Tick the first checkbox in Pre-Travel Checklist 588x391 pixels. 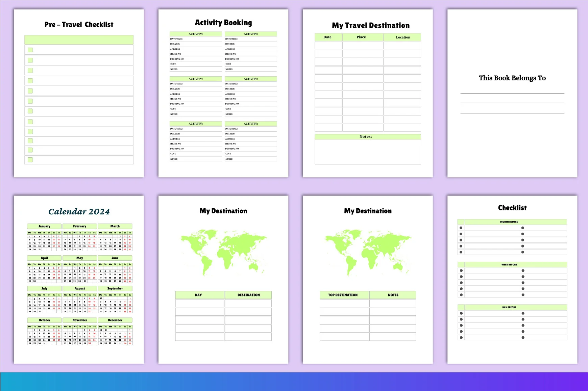30,50
